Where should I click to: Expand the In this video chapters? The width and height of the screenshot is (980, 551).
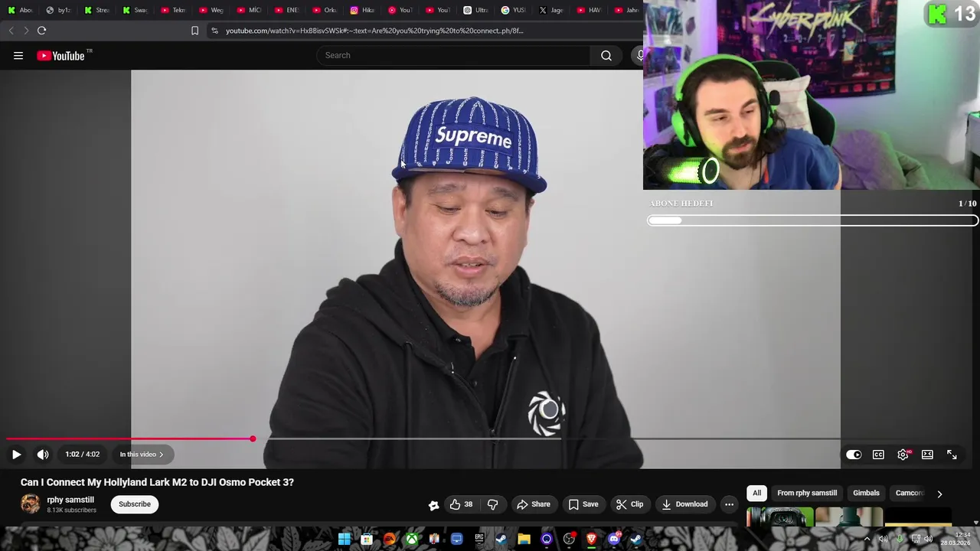pos(142,455)
